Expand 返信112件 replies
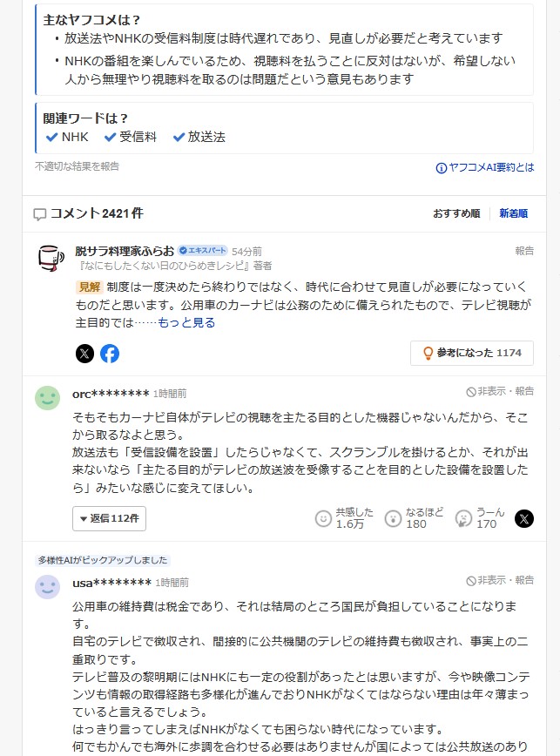The height and width of the screenshot is (756, 560). (110, 519)
